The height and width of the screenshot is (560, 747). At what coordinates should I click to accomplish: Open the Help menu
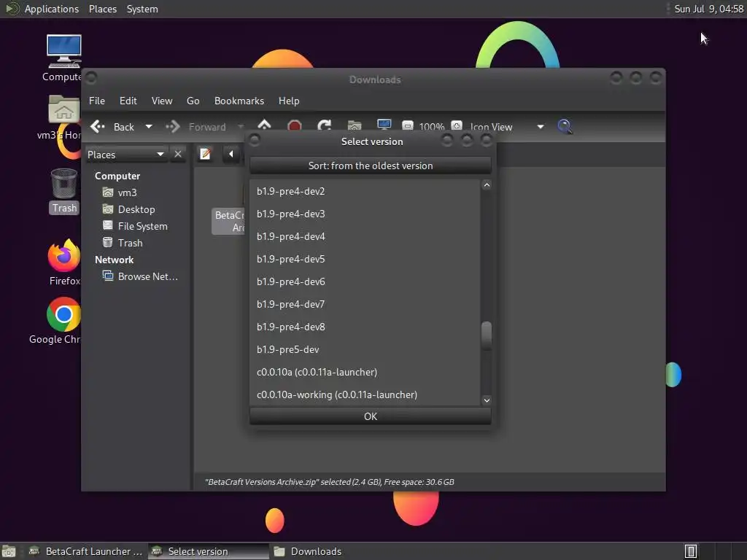289,101
